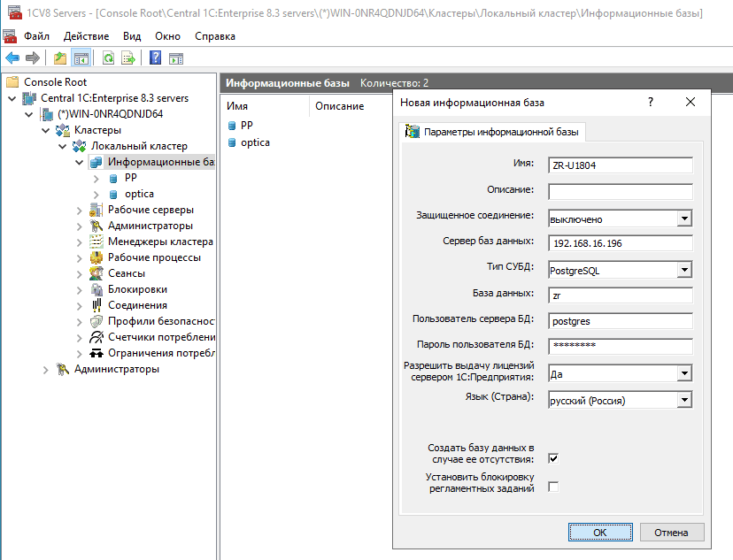The height and width of the screenshot is (560, 733).
Task: Open Help via the question mark icon
Action: (156, 58)
